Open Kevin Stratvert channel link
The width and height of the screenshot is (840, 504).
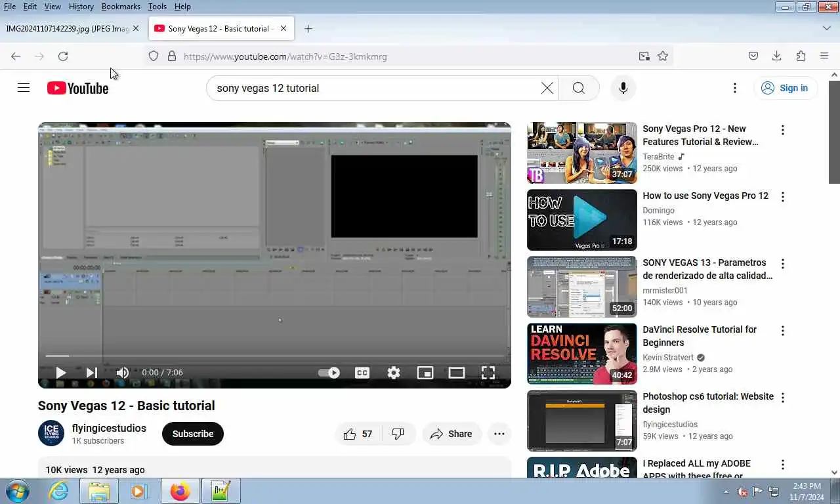coord(668,358)
